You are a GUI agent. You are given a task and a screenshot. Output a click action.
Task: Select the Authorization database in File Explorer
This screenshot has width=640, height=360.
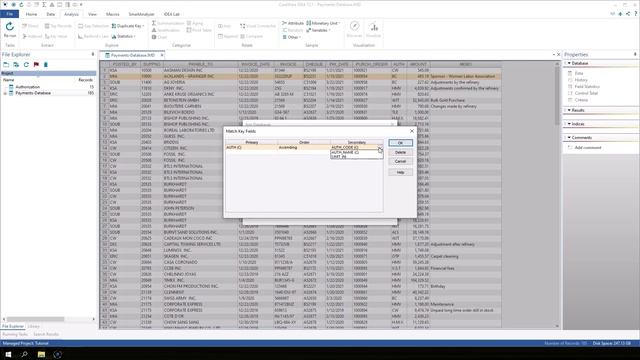click(x=27, y=87)
